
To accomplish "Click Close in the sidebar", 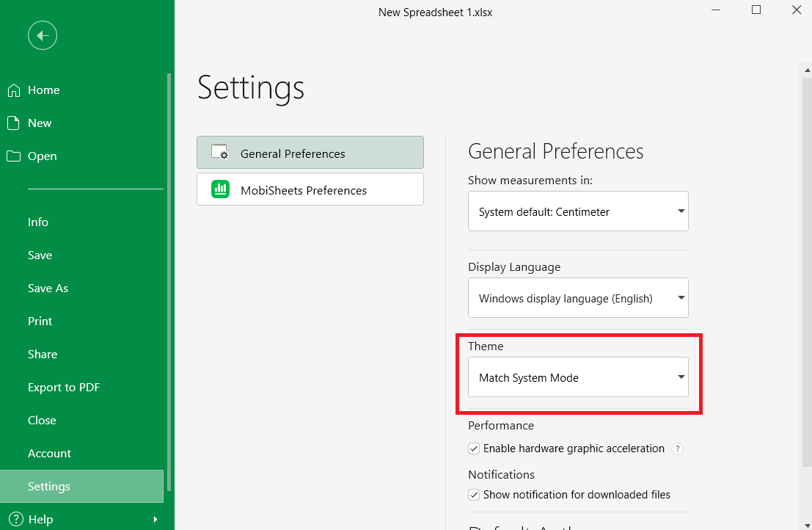I will click(x=42, y=420).
